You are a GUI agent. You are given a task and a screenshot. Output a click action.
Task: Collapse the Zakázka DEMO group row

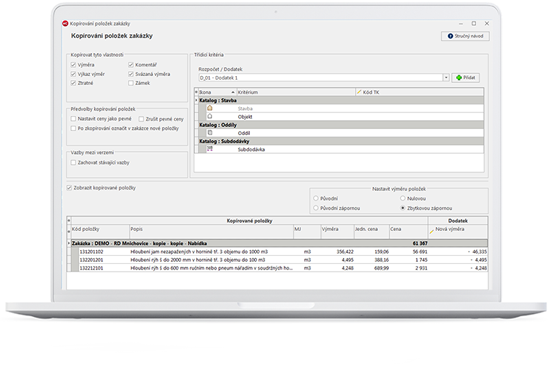[69, 243]
